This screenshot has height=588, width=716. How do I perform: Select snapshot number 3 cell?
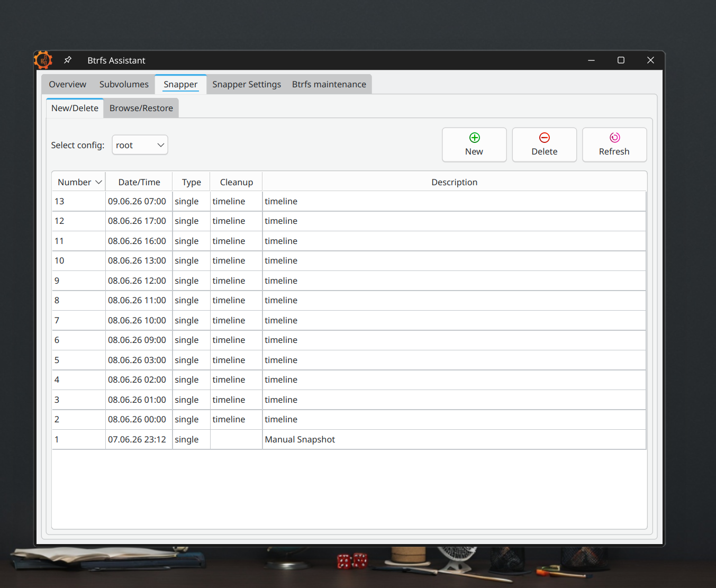(79, 400)
